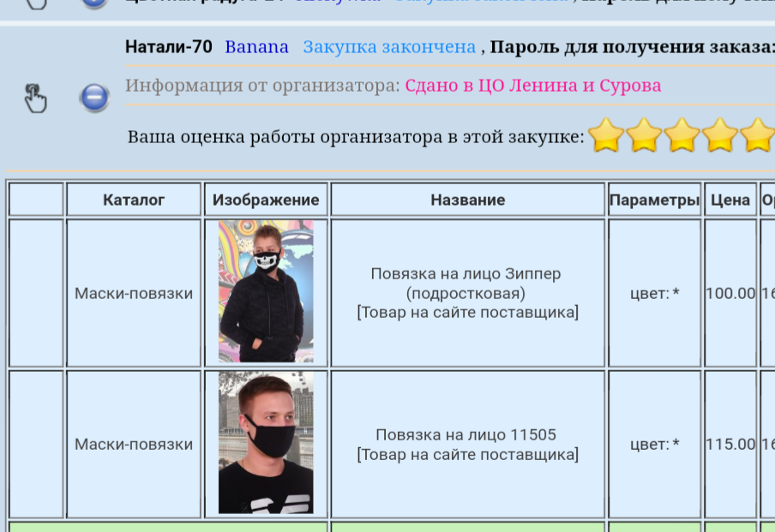The width and height of the screenshot is (775, 532).
Task: Click the Товар на сайте поставщика link for Зиппер mask
Action: (x=466, y=312)
